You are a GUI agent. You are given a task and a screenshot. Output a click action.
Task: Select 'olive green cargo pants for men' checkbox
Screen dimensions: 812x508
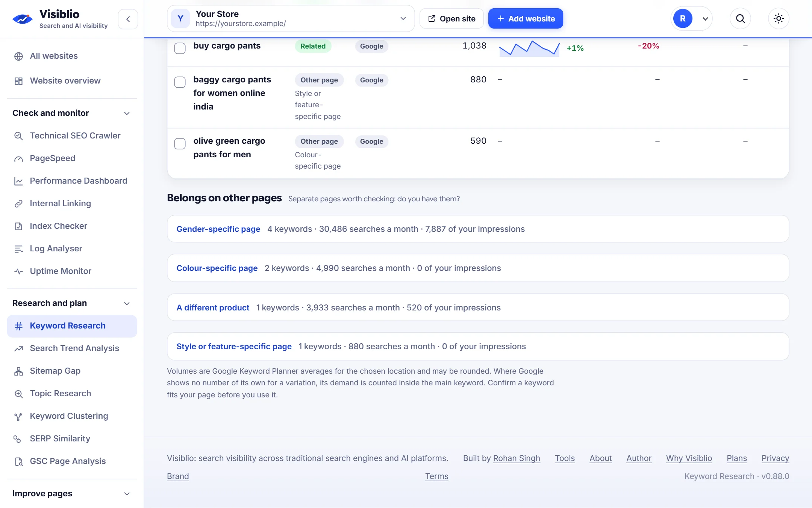click(180, 143)
